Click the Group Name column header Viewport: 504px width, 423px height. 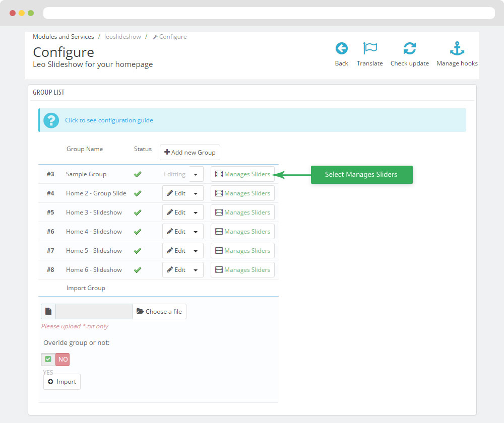click(x=85, y=149)
